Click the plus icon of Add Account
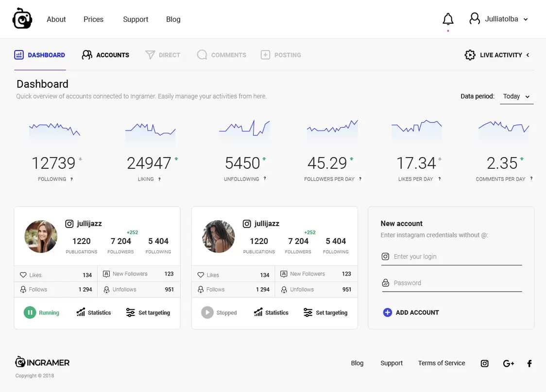 [387, 312]
